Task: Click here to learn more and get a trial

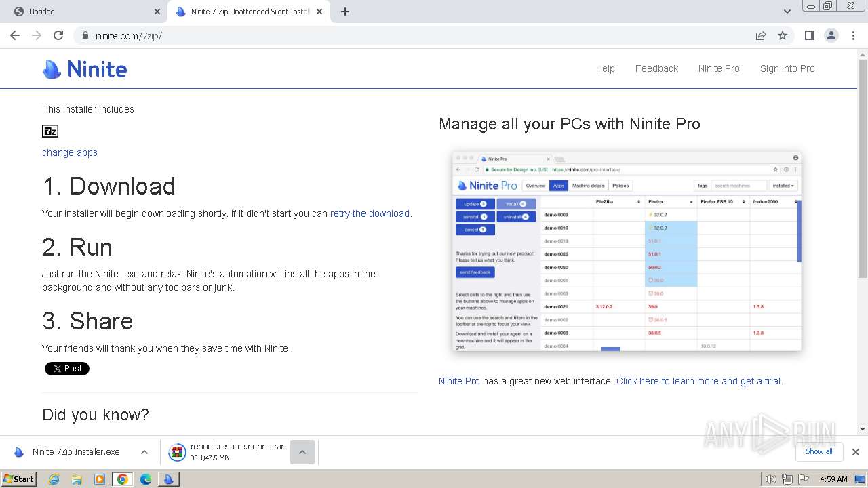Action: [x=699, y=381]
